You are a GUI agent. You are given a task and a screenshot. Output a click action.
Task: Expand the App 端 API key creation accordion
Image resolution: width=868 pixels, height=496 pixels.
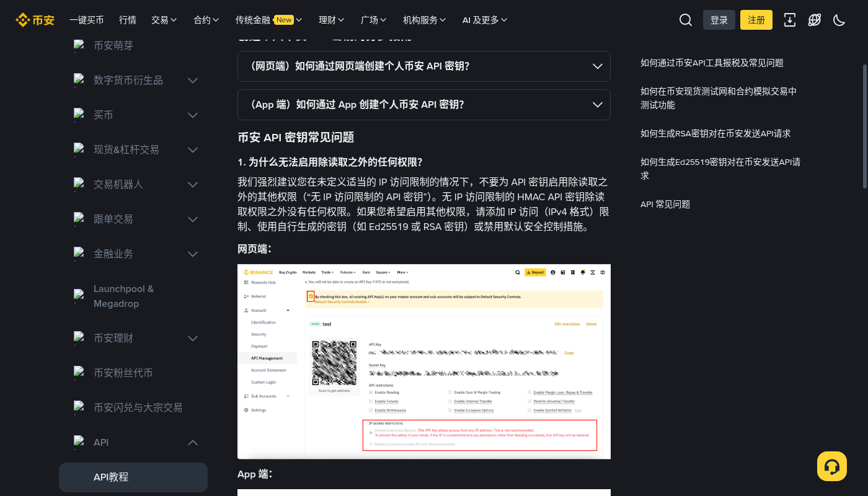(424, 105)
